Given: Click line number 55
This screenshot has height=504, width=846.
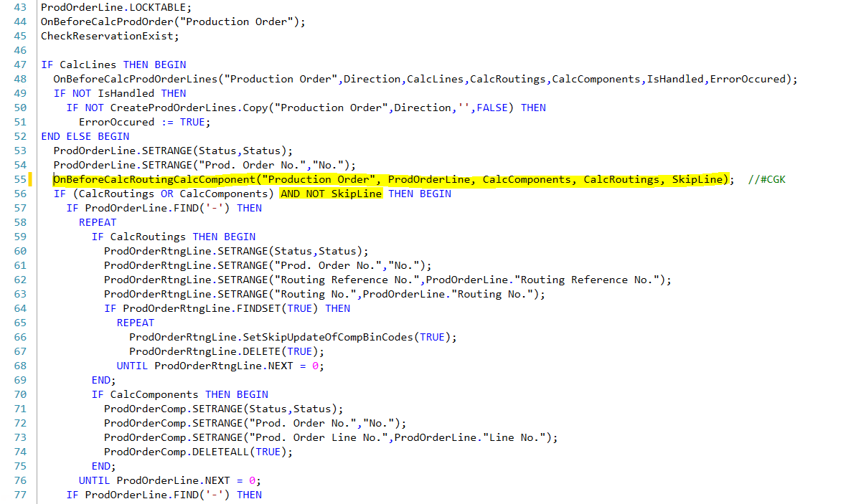Looking at the screenshot, I should click(x=19, y=179).
